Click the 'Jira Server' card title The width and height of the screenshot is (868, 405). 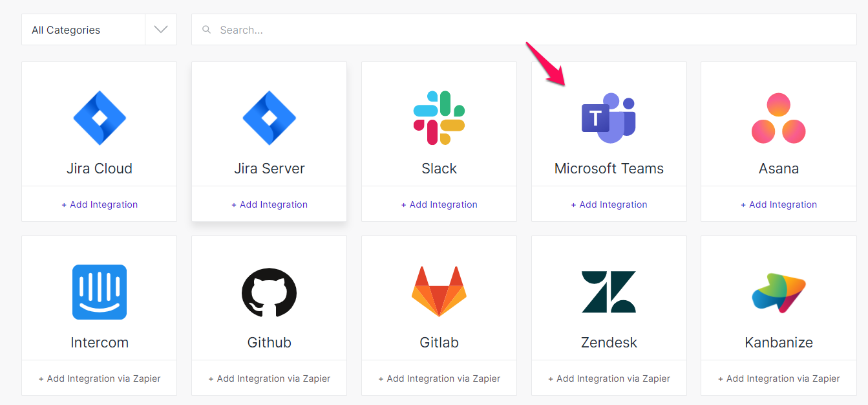point(270,169)
